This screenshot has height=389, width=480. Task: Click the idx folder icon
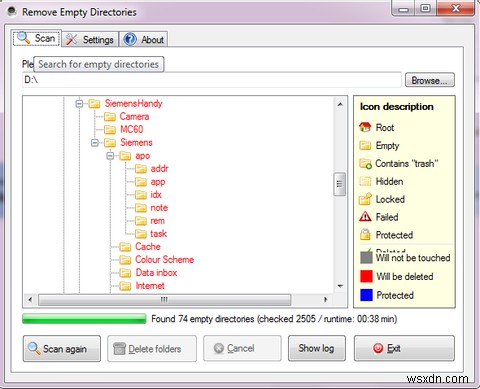141,195
